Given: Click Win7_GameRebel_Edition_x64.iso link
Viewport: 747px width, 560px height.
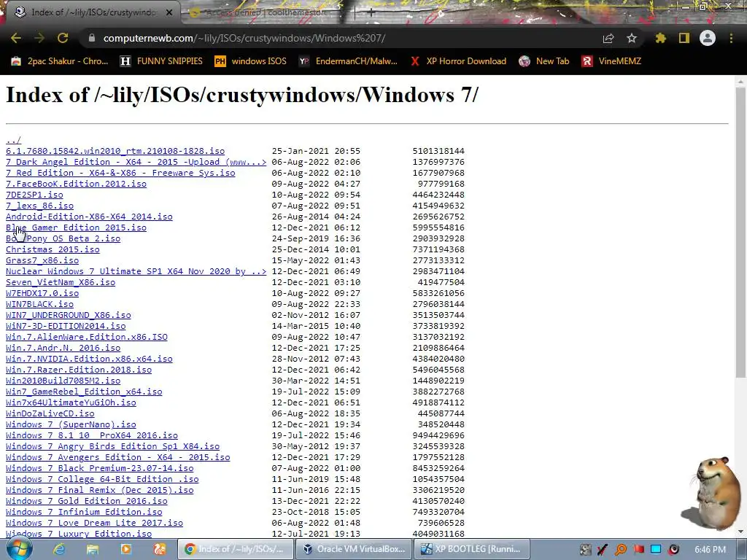Looking at the screenshot, I should pyautogui.click(x=84, y=392).
